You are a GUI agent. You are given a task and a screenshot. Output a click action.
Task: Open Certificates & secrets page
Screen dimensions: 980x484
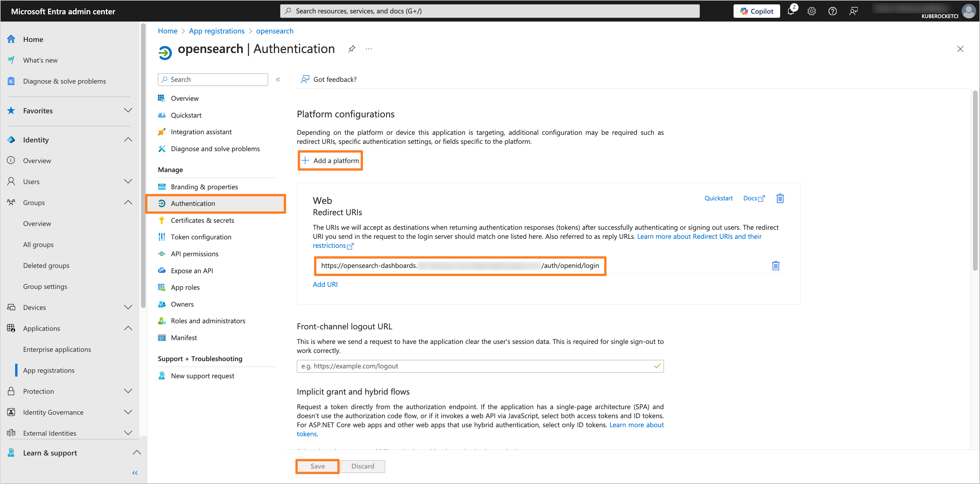coord(202,220)
